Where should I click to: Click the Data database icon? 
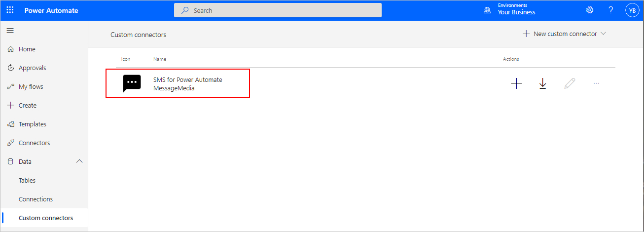(10, 162)
